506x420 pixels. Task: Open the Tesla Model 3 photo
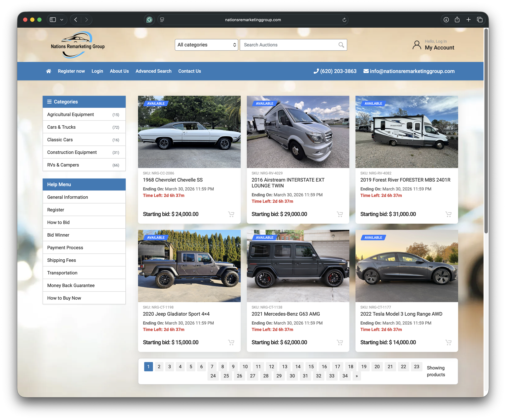click(x=406, y=266)
